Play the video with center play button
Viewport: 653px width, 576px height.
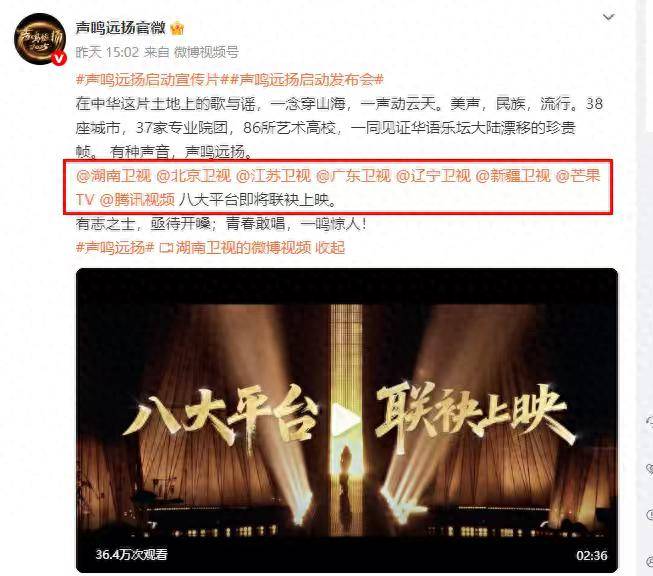[346, 419]
